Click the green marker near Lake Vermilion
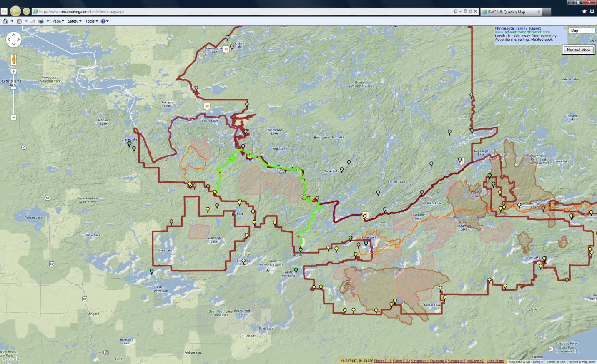 pyautogui.click(x=152, y=271)
